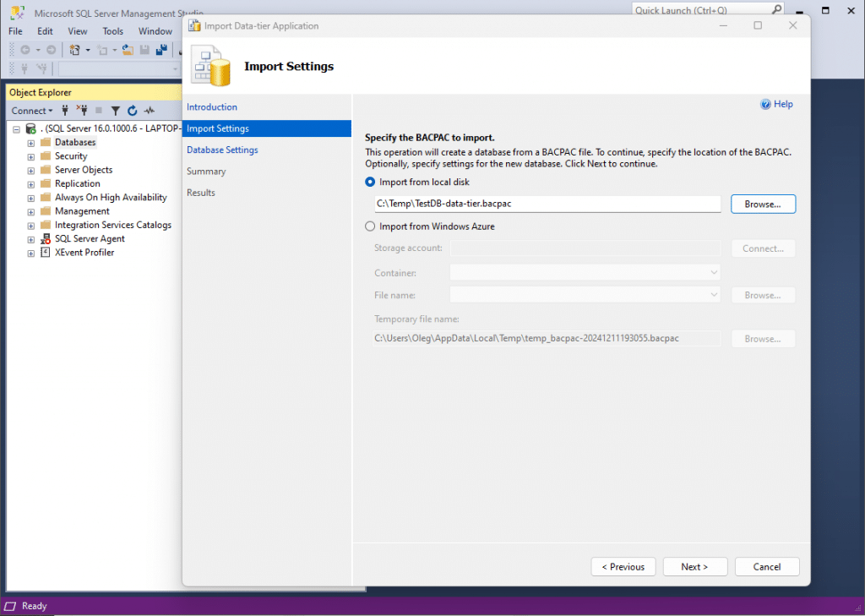Select the Always On High Availability item
Viewport: 865px width, 616px height.
tap(111, 198)
